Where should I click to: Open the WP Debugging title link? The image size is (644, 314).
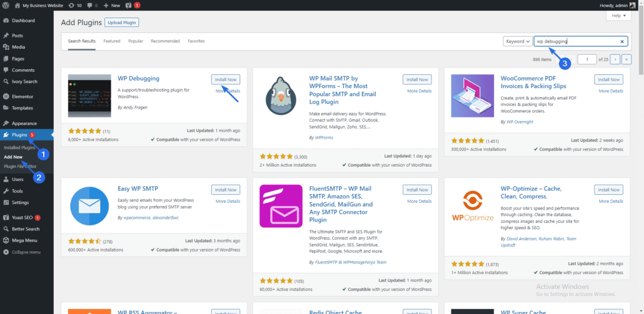tap(138, 78)
